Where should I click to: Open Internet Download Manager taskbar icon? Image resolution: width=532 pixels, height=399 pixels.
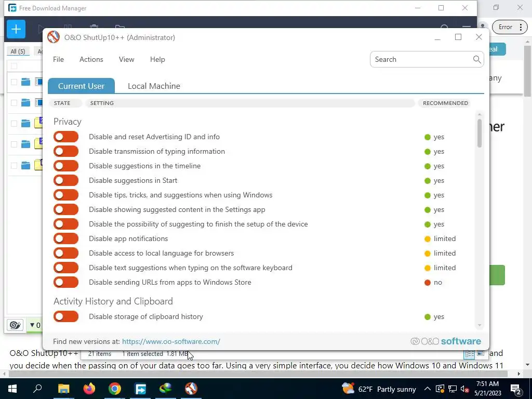tap(166, 389)
